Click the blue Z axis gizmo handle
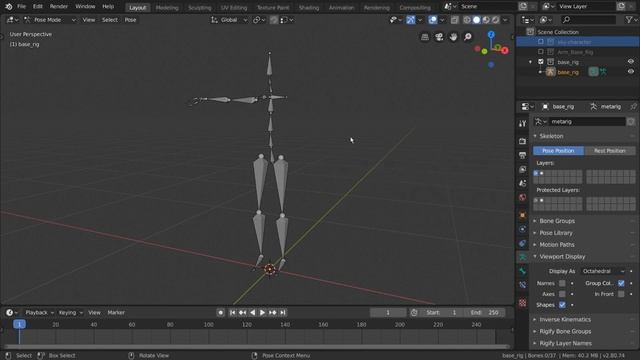Viewport: 640px width, 360px height. click(x=491, y=35)
